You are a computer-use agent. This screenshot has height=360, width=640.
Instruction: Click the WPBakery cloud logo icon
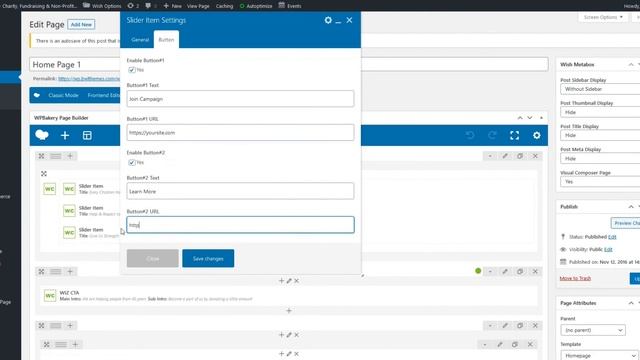coord(42,135)
